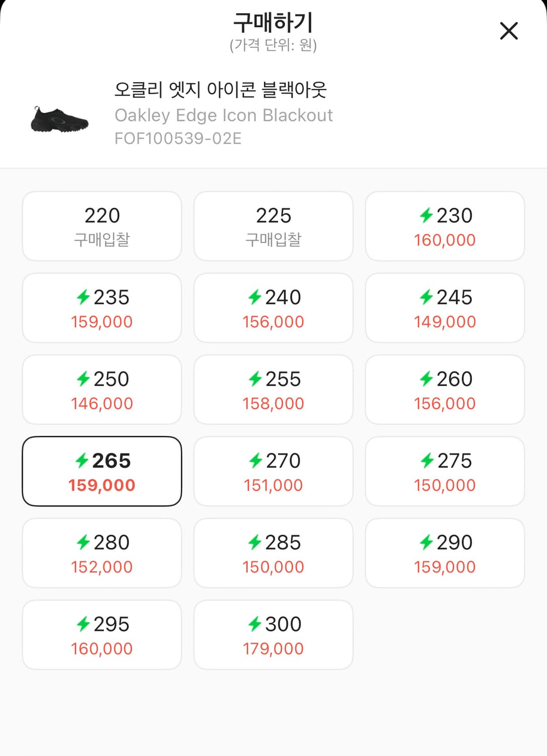Tap the lightning icon beside size 290
This screenshot has height=756, width=547.
[426, 543]
